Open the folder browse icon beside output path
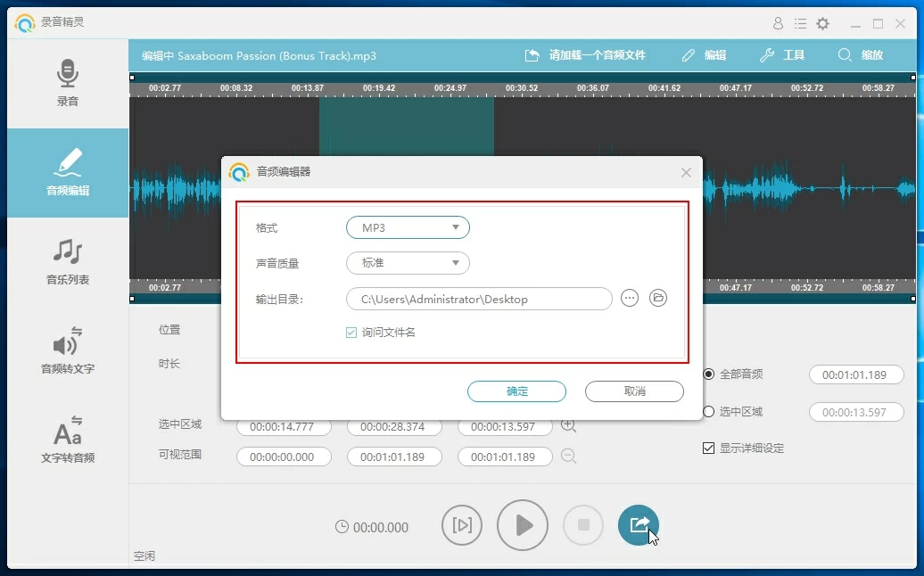Viewport: 924px width, 576px height. (658, 298)
